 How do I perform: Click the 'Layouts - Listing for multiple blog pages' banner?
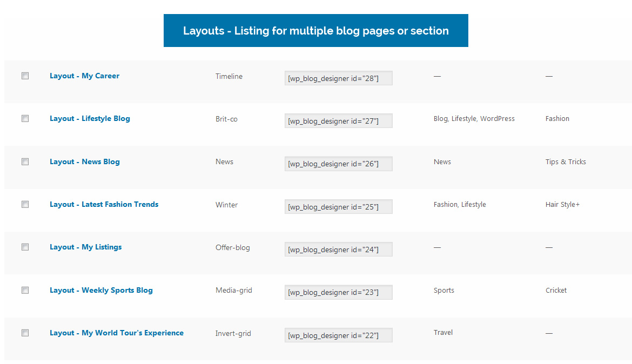pos(316,31)
